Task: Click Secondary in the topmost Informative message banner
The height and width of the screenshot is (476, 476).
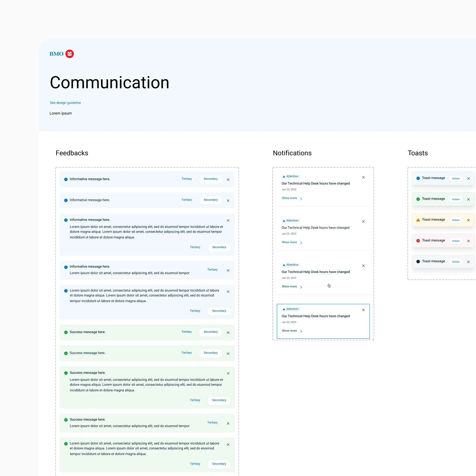Action: click(211, 179)
